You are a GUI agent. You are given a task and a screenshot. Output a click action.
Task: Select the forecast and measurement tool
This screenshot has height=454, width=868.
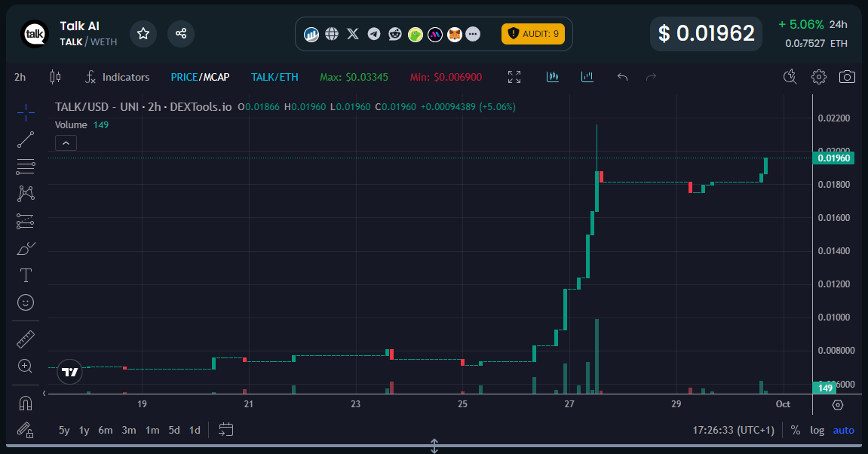pos(26,221)
